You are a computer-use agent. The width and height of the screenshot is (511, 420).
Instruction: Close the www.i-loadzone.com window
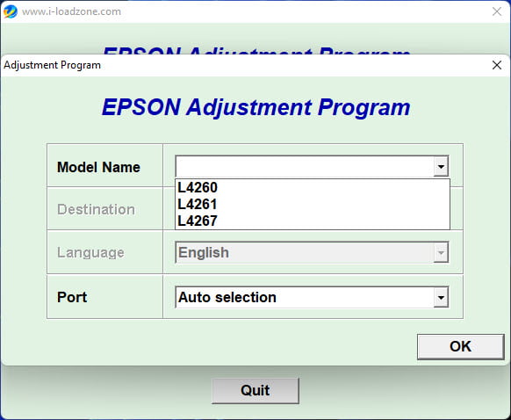(x=497, y=11)
